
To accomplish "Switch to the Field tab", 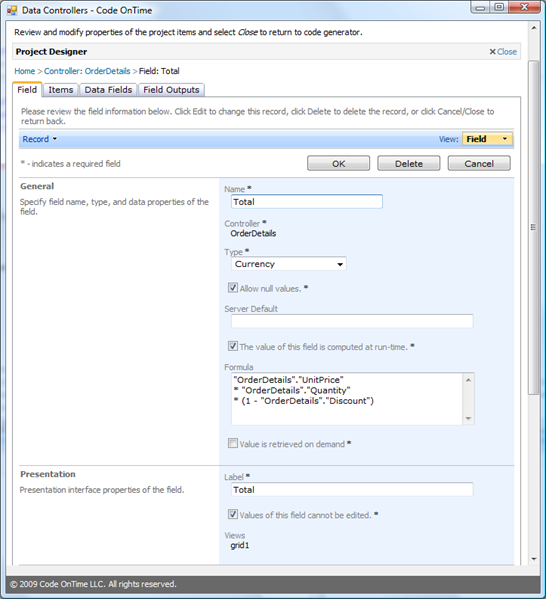I will [27, 90].
